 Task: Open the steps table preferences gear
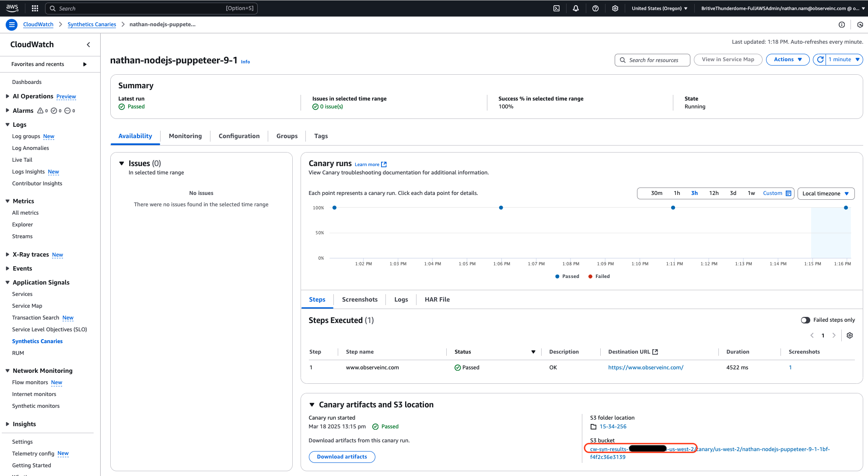point(850,335)
